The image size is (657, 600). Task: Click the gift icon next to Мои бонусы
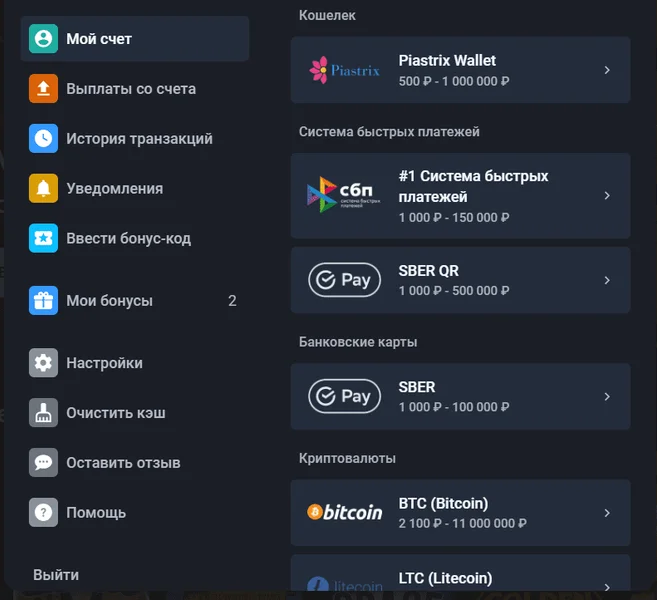43,300
